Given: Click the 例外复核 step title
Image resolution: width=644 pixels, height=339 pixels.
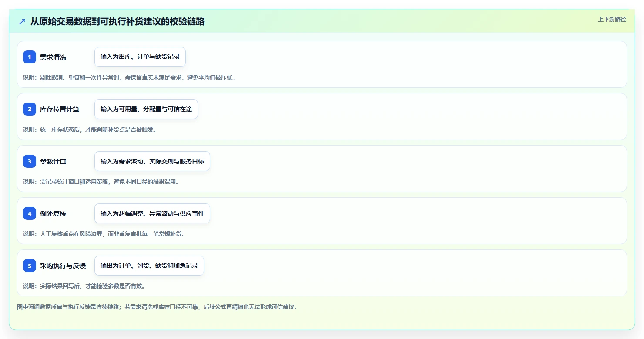Looking at the screenshot, I should point(53,213).
